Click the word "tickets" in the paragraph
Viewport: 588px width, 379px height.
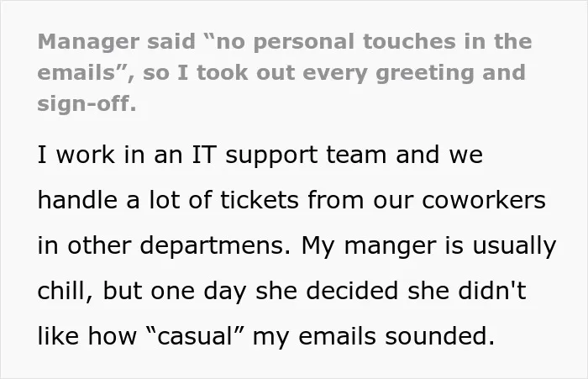pos(260,200)
